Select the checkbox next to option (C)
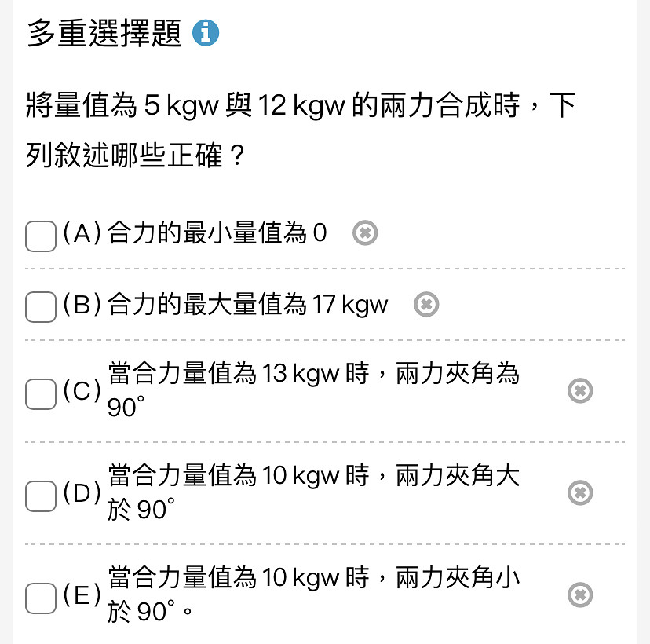Image resolution: width=650 pixels, height=644 pixels. pos(41,394)
